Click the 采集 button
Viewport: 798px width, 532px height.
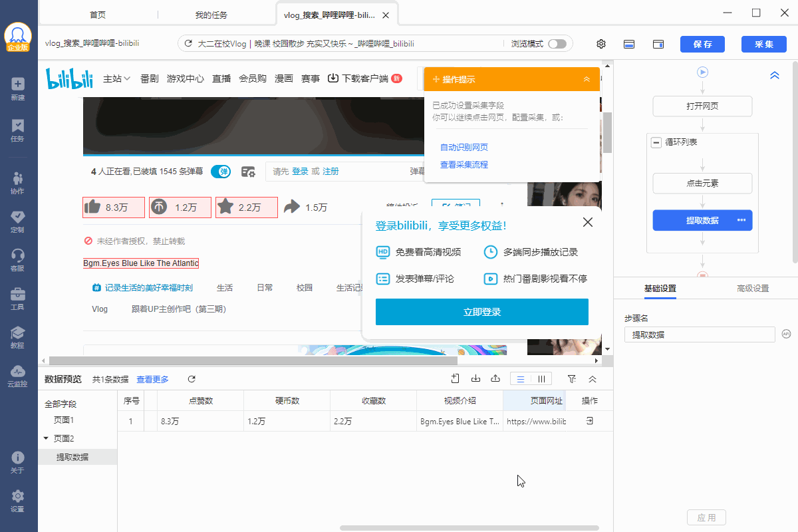tap(764, 45)
